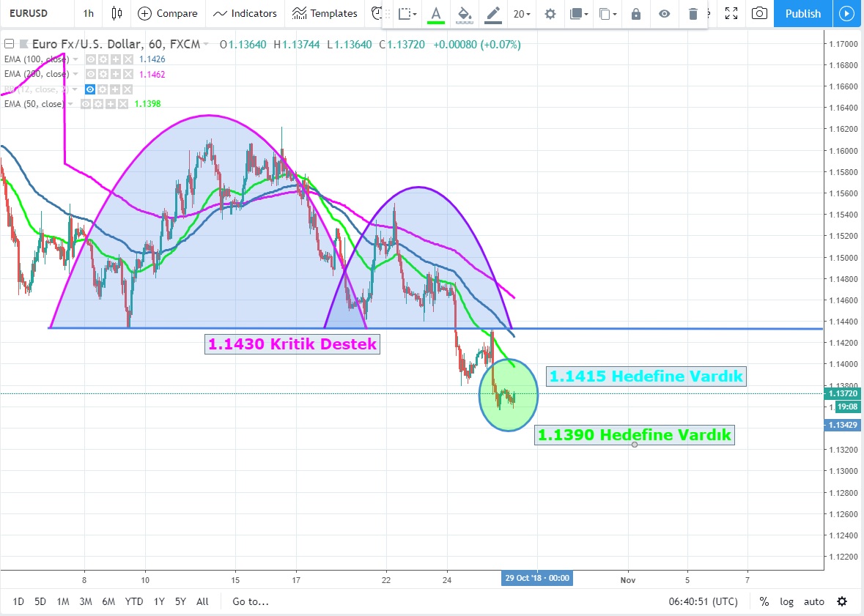Toggle visibility eye in floating toolbar
Screen dimensions: 864x616
664,14
